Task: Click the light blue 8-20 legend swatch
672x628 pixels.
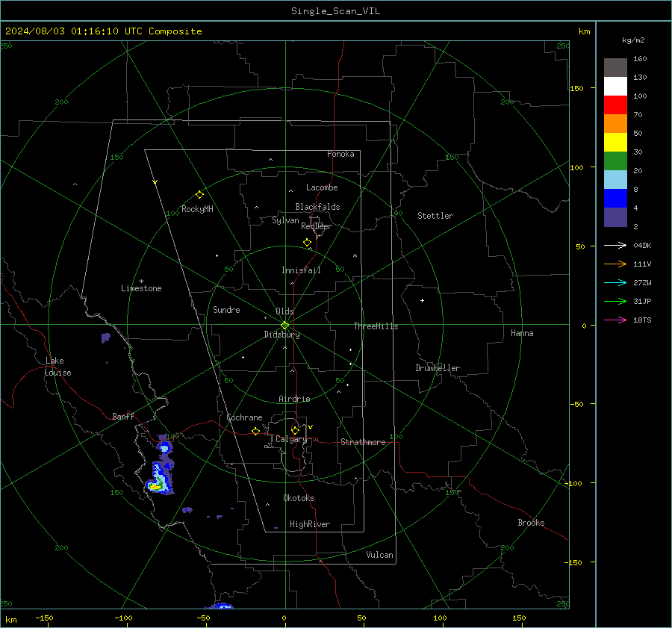Action: (615, 180)
